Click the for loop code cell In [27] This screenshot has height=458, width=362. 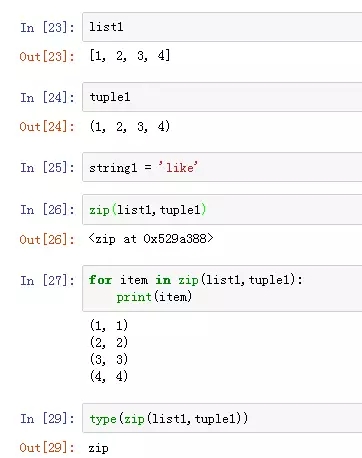222,288
